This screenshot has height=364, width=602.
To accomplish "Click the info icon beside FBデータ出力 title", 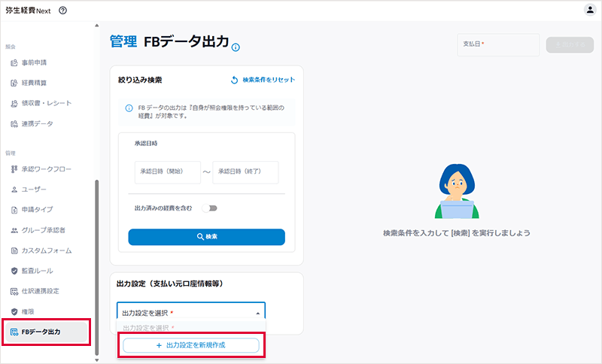I will 236,47.
